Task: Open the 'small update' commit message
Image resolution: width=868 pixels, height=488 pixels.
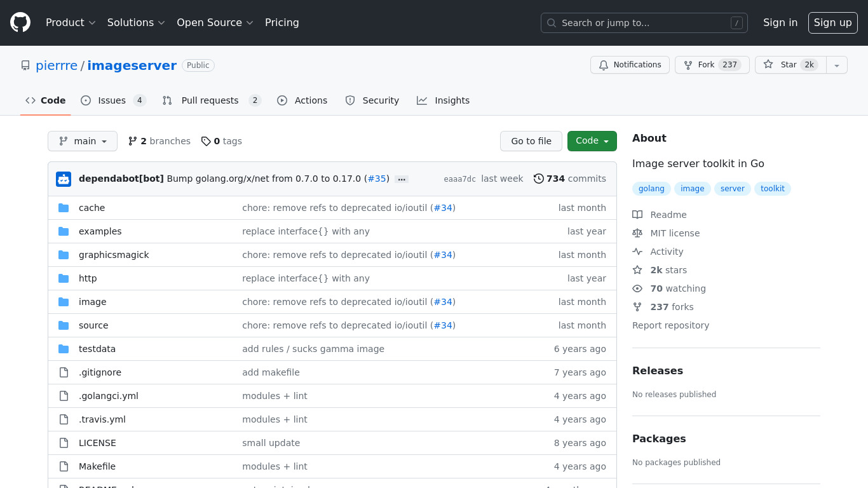Action: click(x=271, y=443)
